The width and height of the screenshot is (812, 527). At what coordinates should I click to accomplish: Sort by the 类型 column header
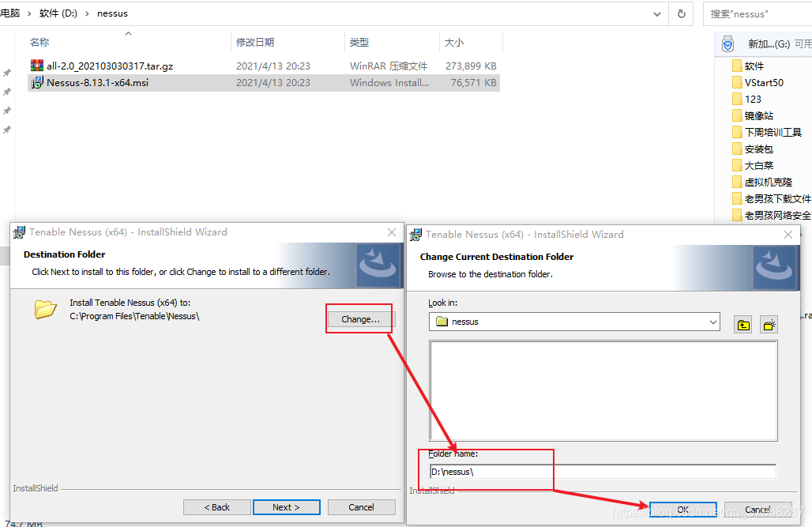click(x=359, y=43)
